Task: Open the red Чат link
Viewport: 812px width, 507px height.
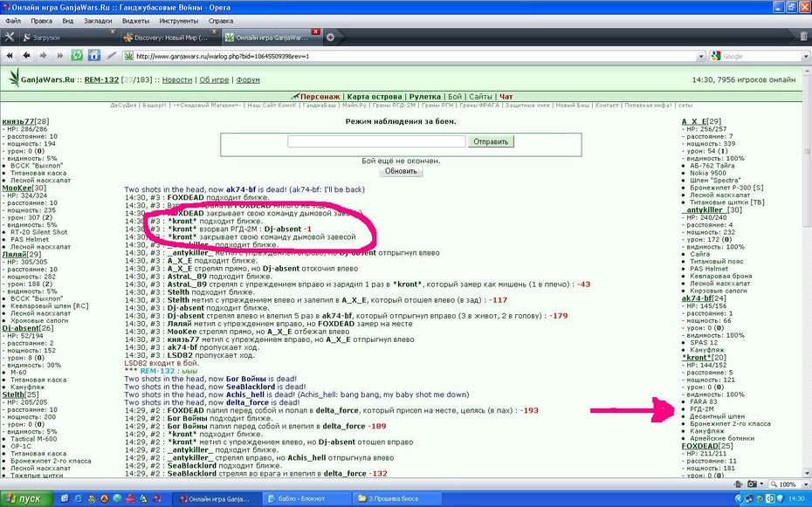Action: click(x=506, y=96)
